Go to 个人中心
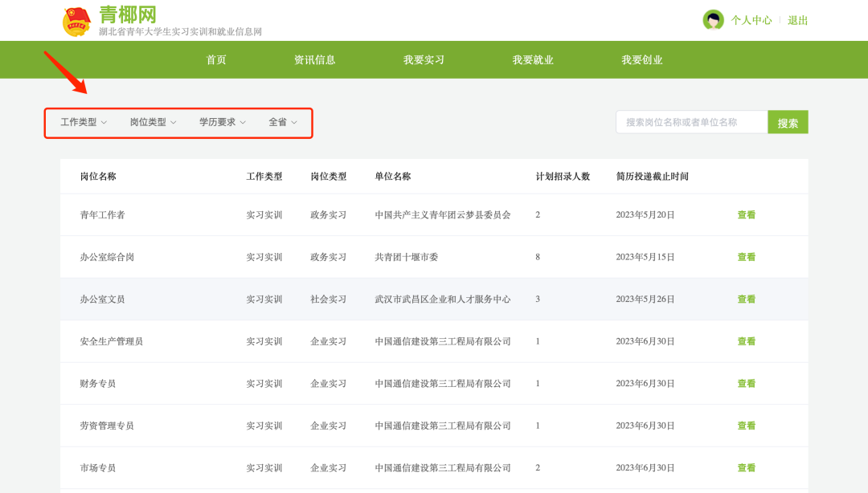Viewport: 868px width, 493px height. point(751,20)
